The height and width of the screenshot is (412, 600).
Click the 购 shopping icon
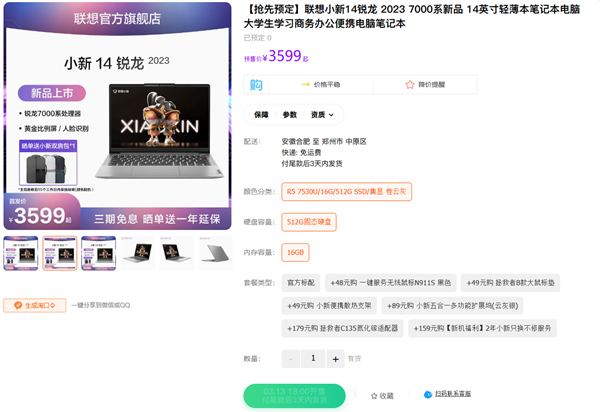pos(256,85)
